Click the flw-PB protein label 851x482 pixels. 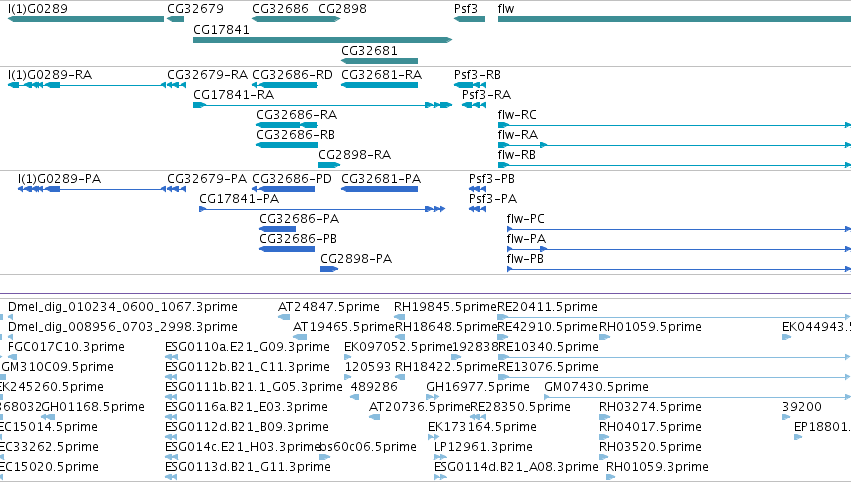tap(525, 259)
